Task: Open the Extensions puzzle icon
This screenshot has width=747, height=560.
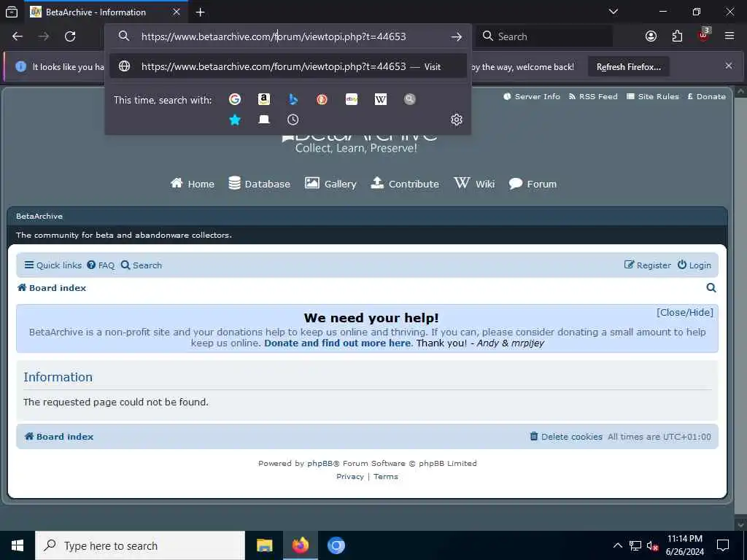Action: click(677, 36)
